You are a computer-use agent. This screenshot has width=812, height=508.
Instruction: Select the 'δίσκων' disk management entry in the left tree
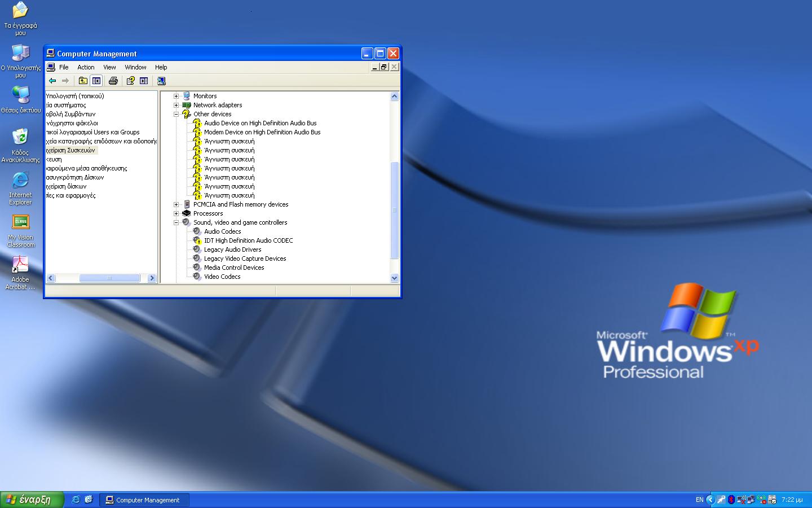click(x=66, y=186)
